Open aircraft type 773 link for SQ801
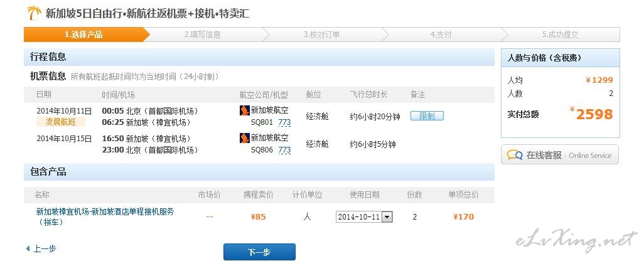644x261 pixels. point(284,122)
